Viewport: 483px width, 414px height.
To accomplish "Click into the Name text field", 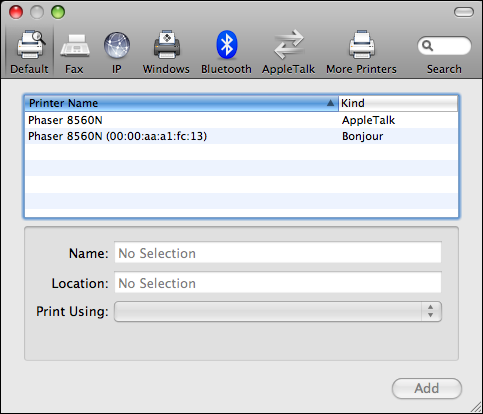I will click(278, 253).
